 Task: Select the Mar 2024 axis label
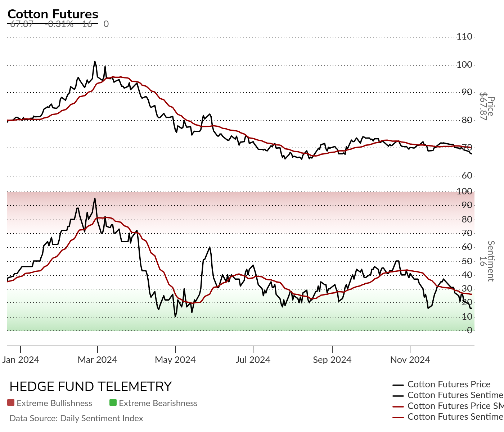(x=98, y=360)
